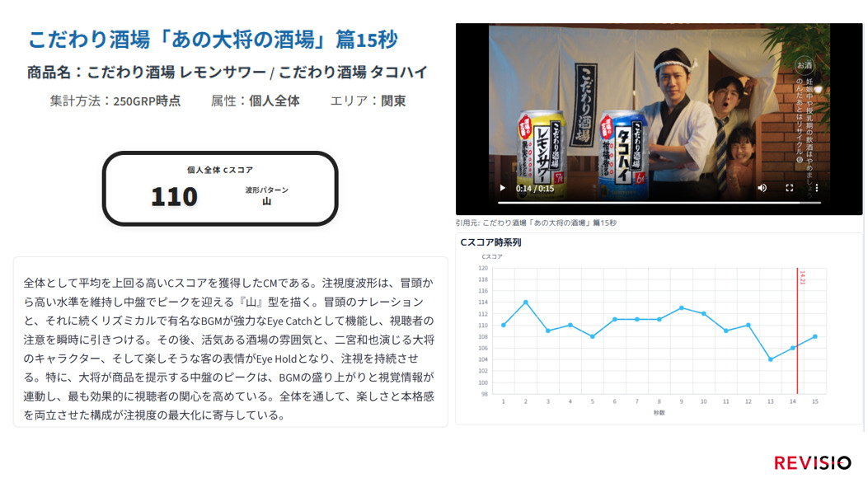Click the score value 110
This screenshot has height=483, width=868.
(174, 197)
